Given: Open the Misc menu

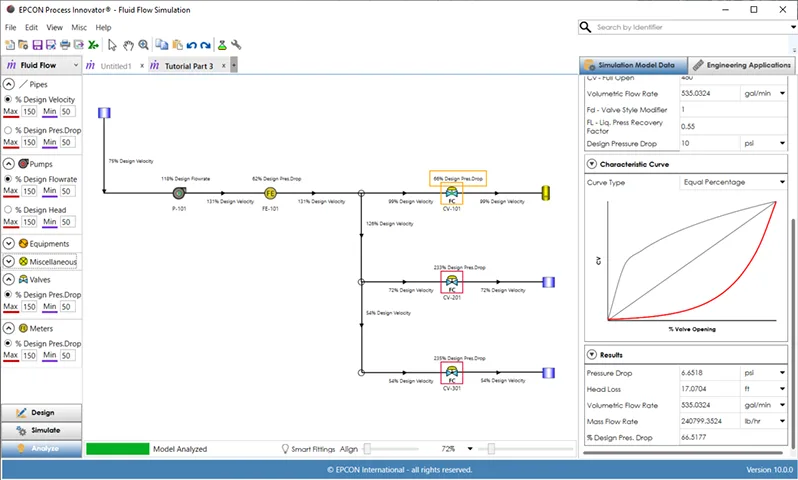Looking at the screenshot, I should (79, 27).
